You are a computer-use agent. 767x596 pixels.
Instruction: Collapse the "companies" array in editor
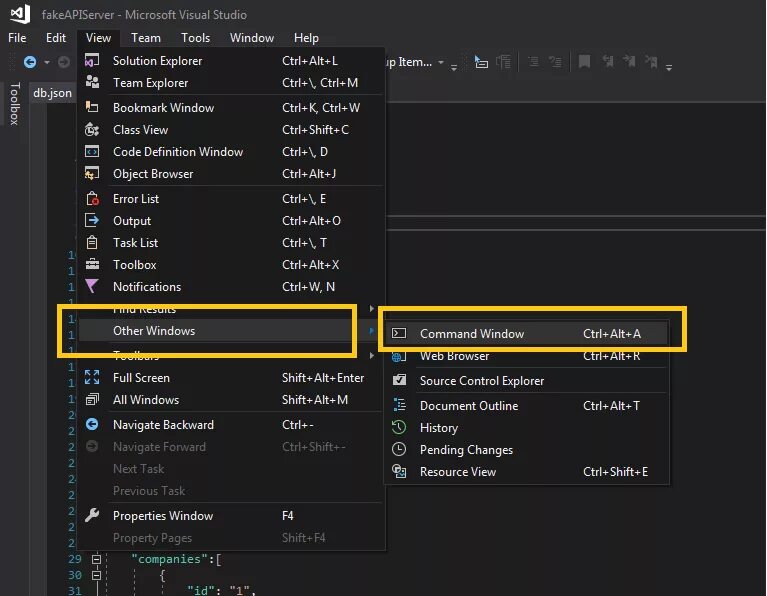pos(96,559)
